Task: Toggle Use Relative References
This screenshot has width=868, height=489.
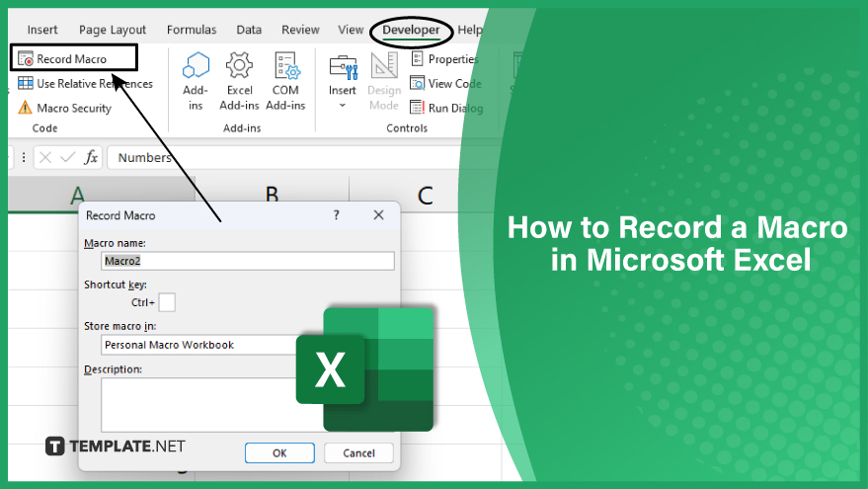Action: 85,84
